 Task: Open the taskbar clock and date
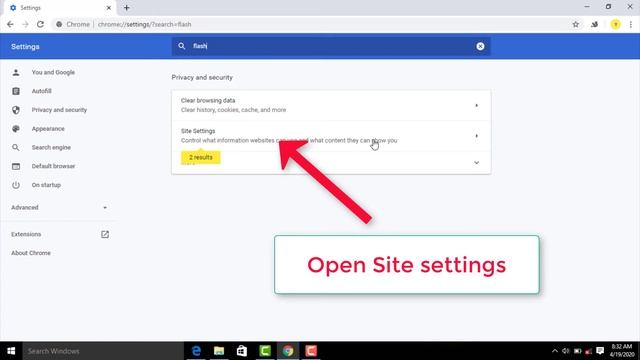[x=622, y=351]
